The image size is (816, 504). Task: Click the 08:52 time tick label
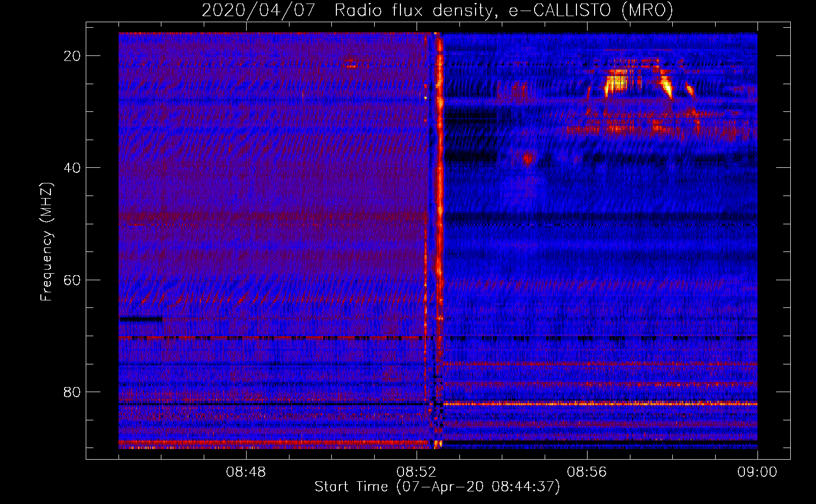click(417, 472)
